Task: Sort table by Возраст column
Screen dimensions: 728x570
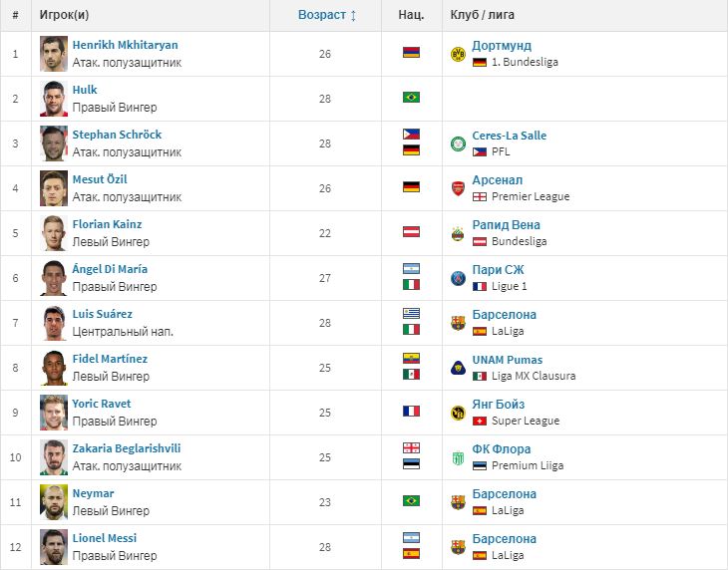Action: pos(327,15)
